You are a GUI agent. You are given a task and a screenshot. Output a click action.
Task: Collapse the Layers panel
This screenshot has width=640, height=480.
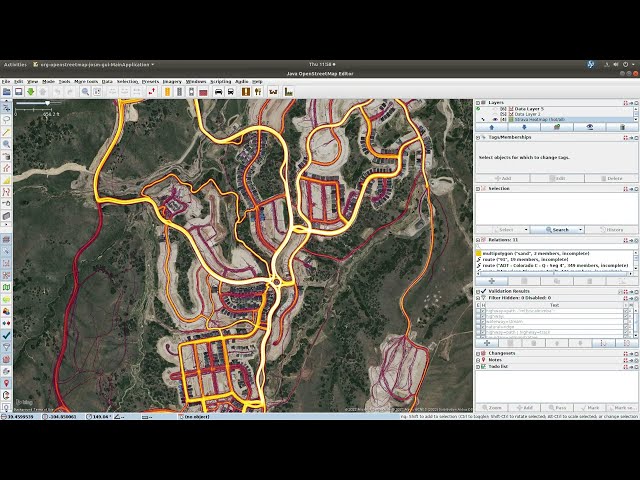478,103
